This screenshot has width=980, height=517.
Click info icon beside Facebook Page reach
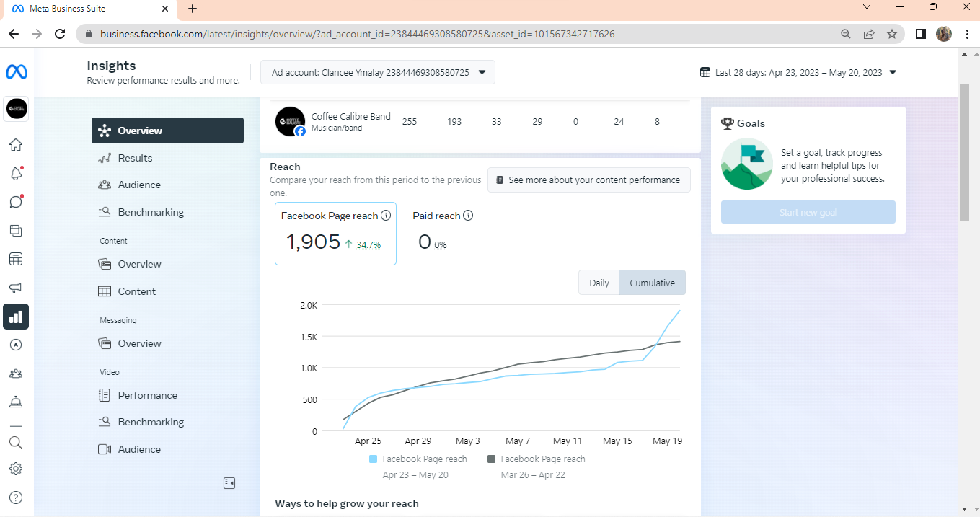pos(386,216)
